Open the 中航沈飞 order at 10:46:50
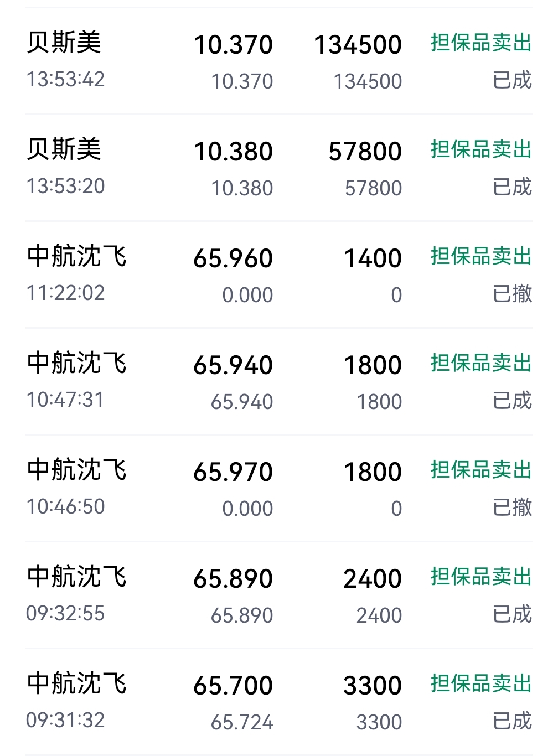The image size is (558, 756). (x=279, y=488)
